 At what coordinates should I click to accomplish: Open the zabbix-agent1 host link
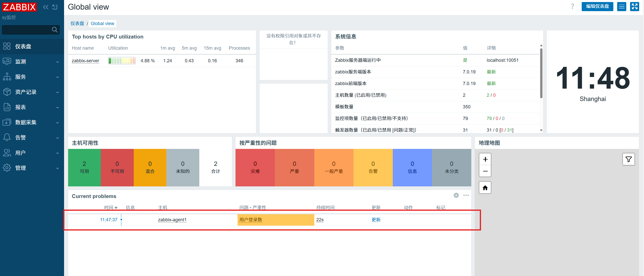(x=172, y=220)
